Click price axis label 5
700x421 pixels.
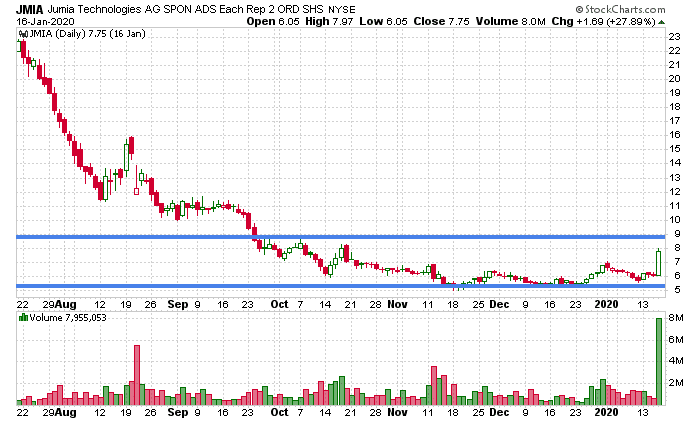click(677, 290)
